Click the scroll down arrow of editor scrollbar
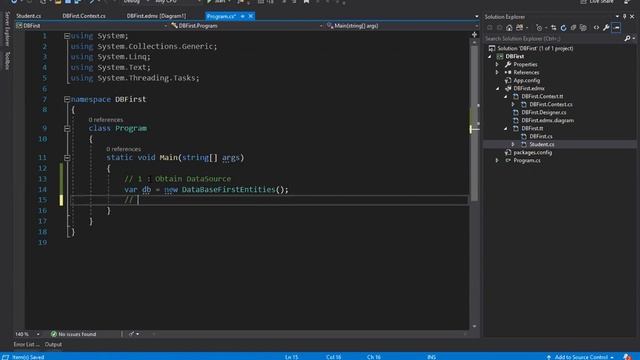 474,326
